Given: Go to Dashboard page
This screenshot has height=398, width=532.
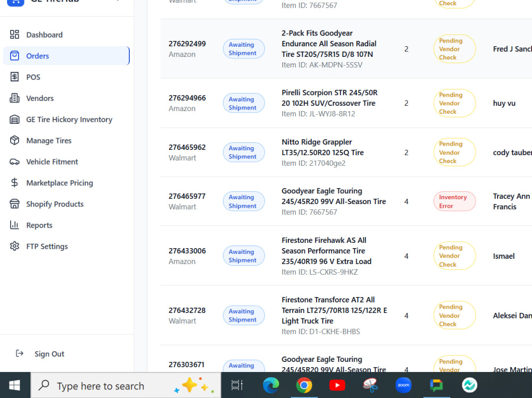Looking at the screenshot, I should click(x=45, y=35).
